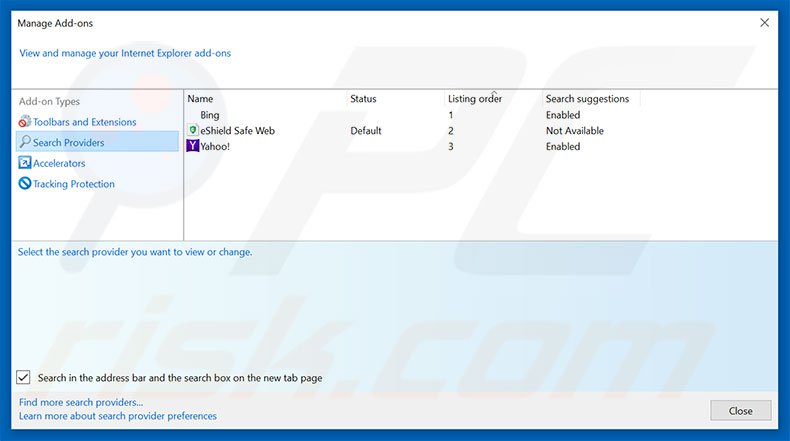The width and height of the screenshot is (790, 441).
Task: Select Toolbars and Extensions add-on type
Action: 85,122
